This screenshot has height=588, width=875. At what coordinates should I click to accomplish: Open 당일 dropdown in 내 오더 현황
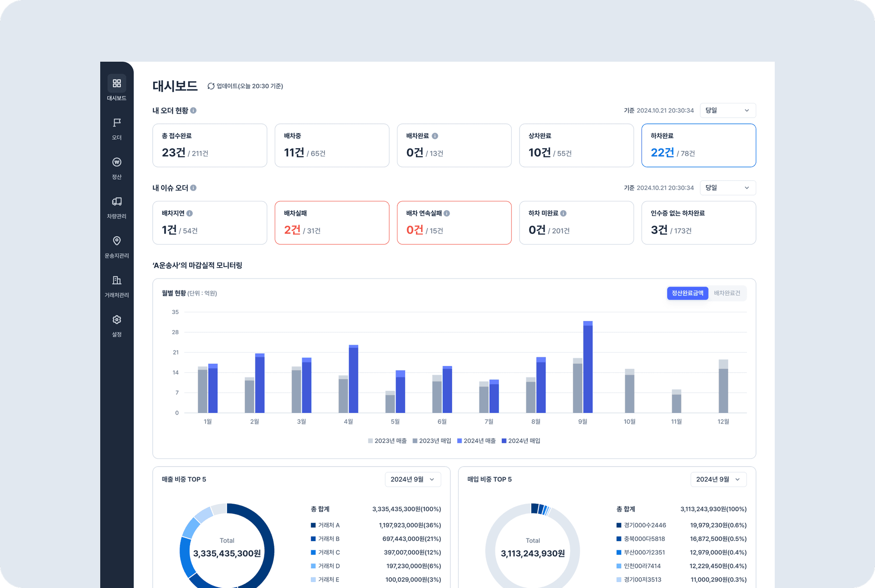point(728,110)
